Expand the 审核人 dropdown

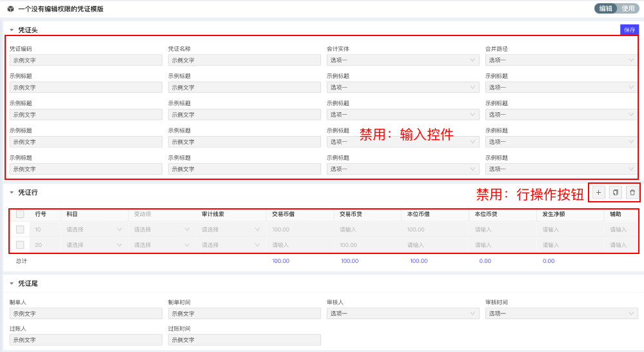click(x=403, y=313)
